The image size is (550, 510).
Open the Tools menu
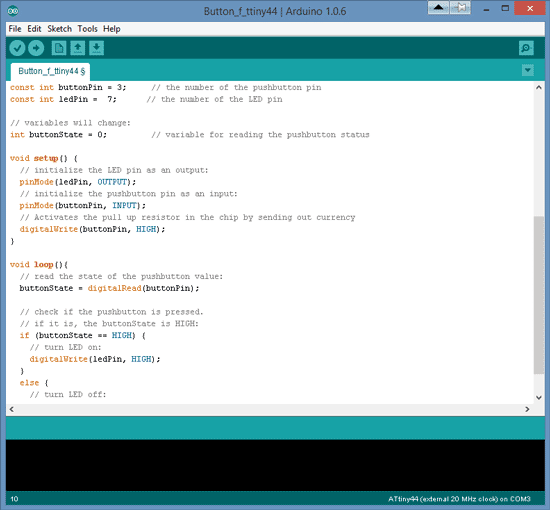click(x=87, y=29)
